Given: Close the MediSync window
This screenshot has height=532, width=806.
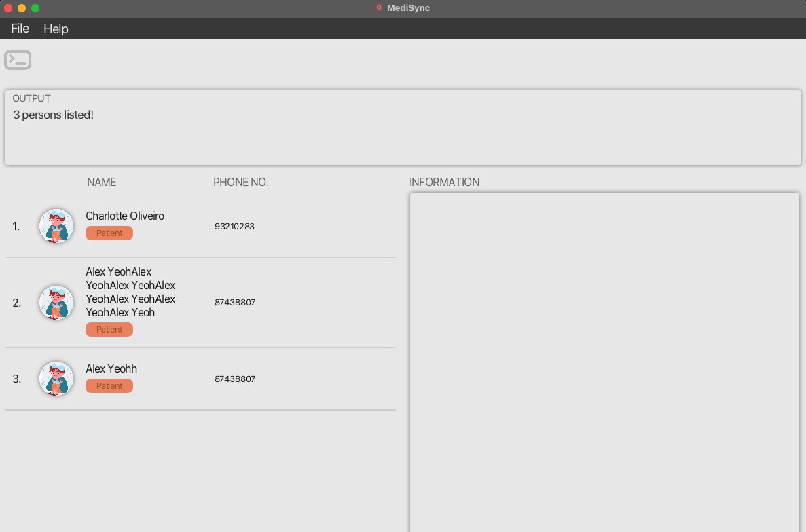Looking at the screenshot, I should pyautogui.click(x=8, y=7).
